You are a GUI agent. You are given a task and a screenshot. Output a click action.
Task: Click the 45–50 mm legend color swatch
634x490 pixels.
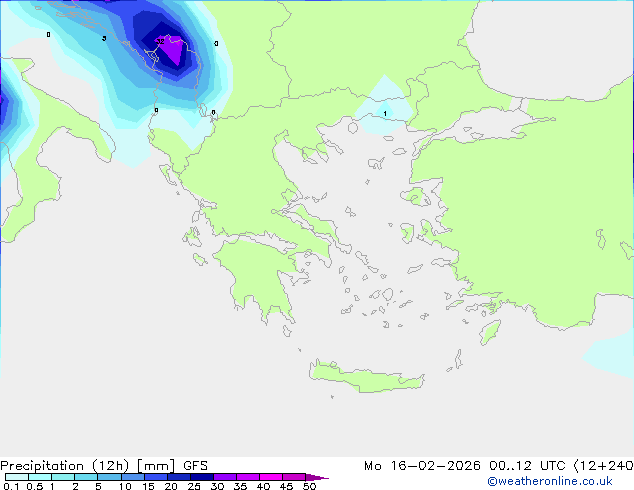(x=294, y=477)
